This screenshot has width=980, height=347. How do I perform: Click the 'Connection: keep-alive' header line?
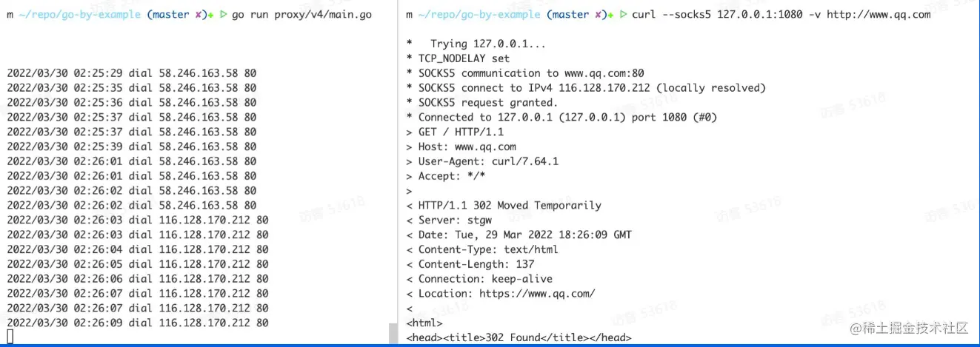tap(479, 279)
